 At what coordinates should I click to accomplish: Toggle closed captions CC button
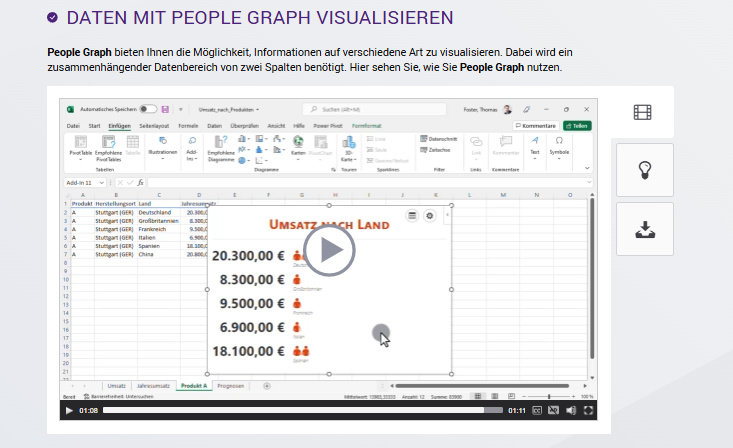point(537,411)
